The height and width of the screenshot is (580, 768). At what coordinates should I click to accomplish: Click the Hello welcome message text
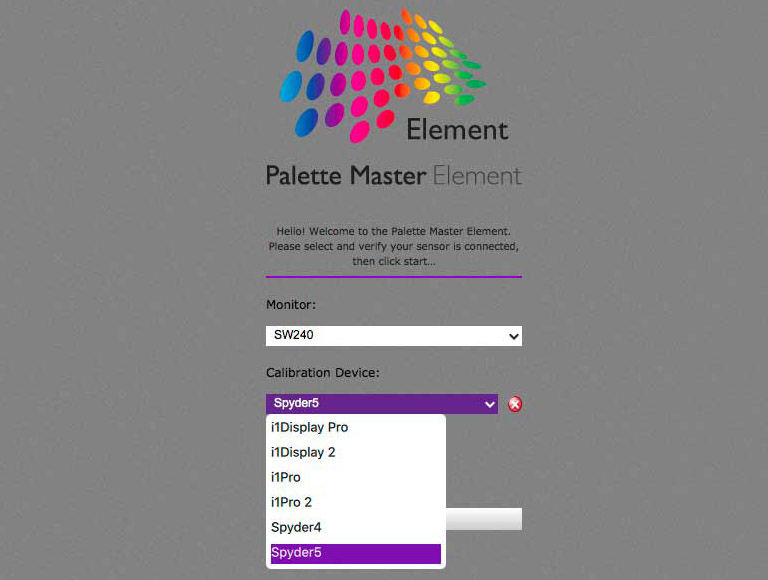(394, 246)
